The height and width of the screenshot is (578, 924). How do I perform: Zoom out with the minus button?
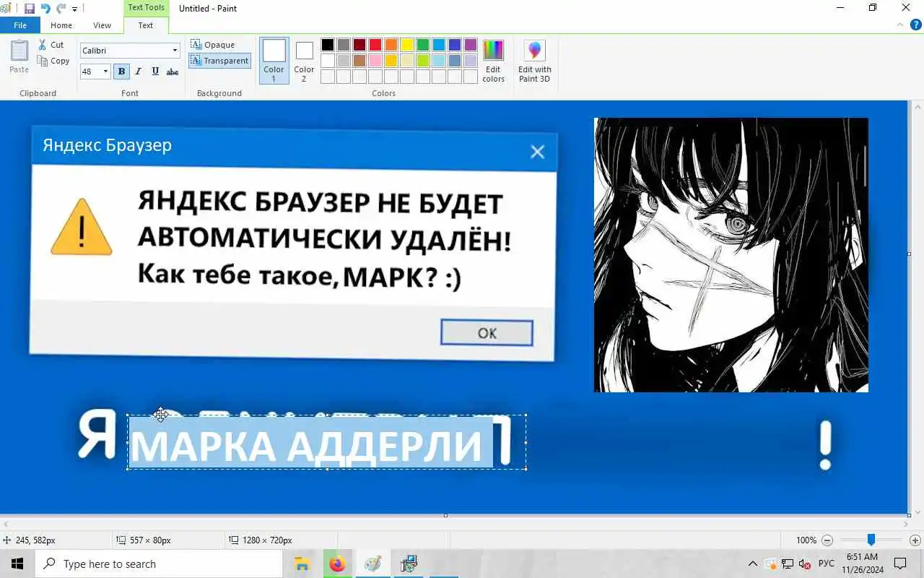(x=827, y=540)
